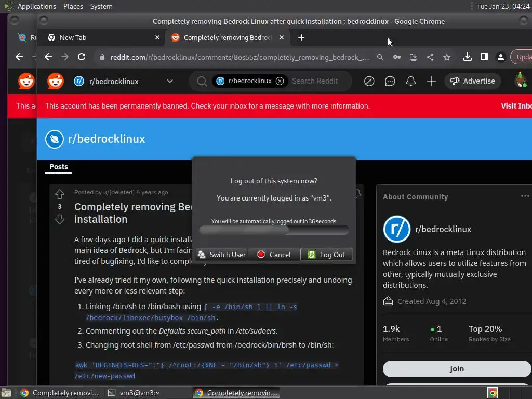Click the Reddit snoo logo home icon
Screen dimensions: 532x399
[x=55, y=82]
